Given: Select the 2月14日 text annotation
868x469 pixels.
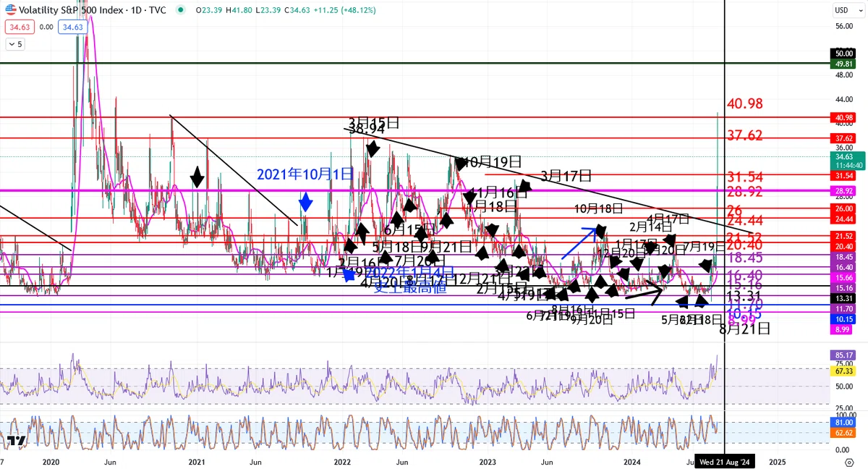Looking at the screenshot, I should coord(650,227).
